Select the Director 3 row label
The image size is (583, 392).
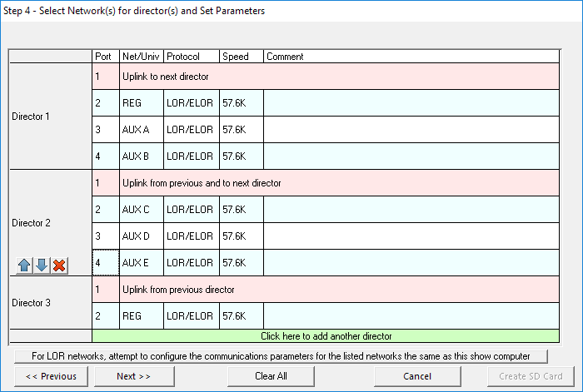tap(32, 303)
